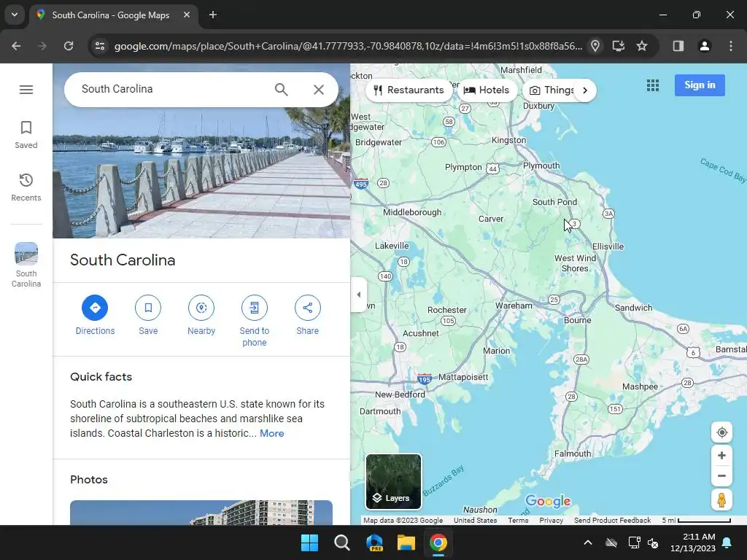The image size is (747, 560).
Task: Show hidden system tray icons
Action: pyautogui.click(x=588, y=542)
